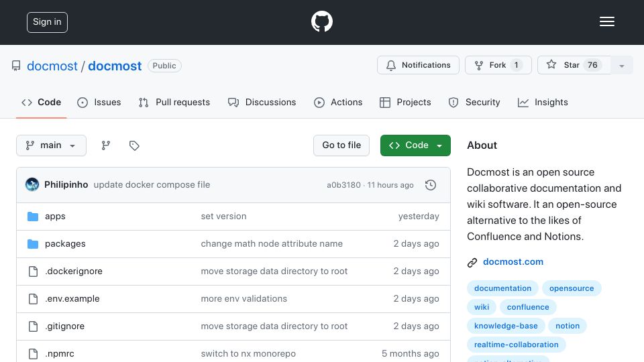Star the docmost repository
Image resolution: width=644 pixels, height=362 pixels.
click(574, 65)
